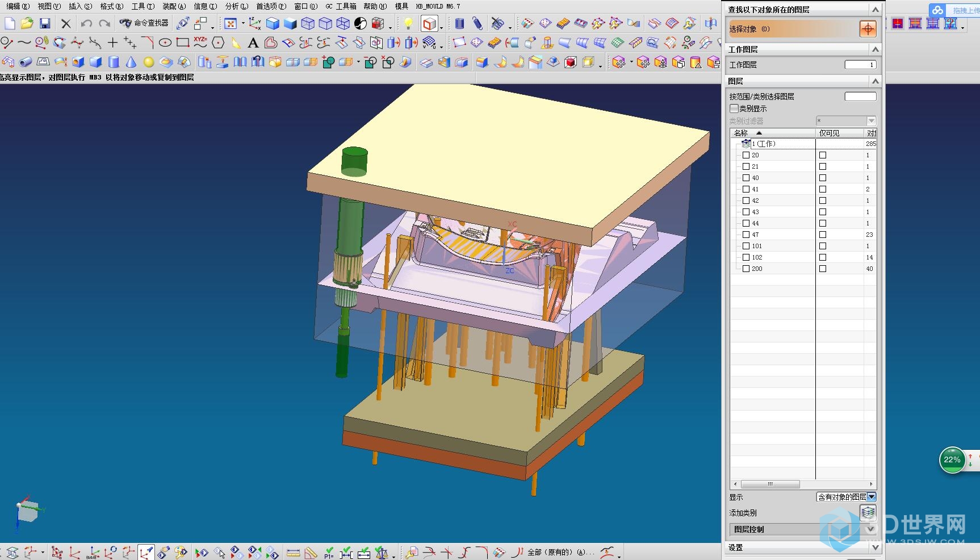This screenshot has width=980, height=560.
Task: Click the Fit view icon
Action: pyautogui.click(x=231, y=23)
